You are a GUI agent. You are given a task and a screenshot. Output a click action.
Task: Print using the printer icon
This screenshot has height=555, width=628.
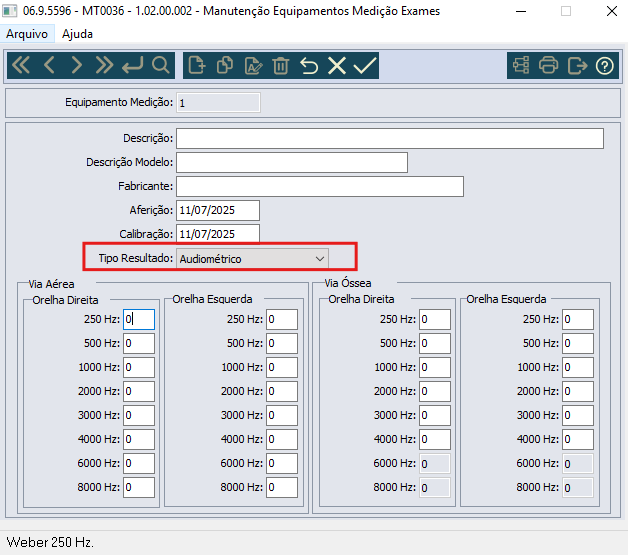tap(548, 65)
